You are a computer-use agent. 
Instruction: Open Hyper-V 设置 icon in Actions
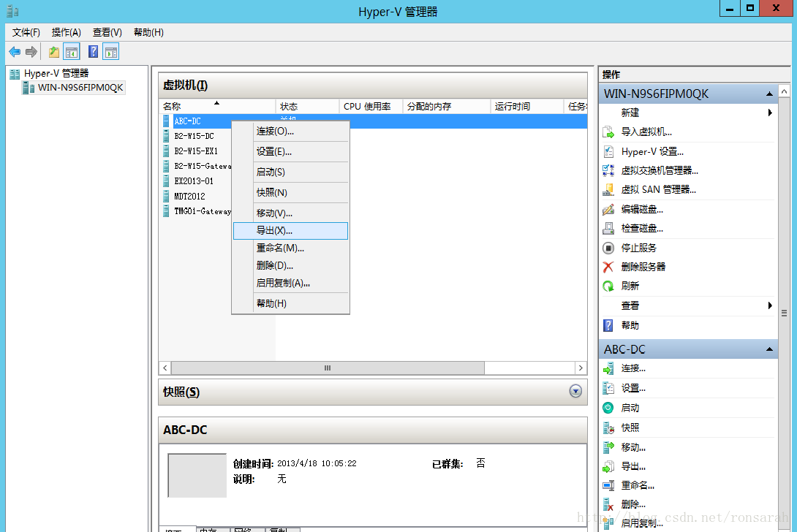(x=608, y=151)
